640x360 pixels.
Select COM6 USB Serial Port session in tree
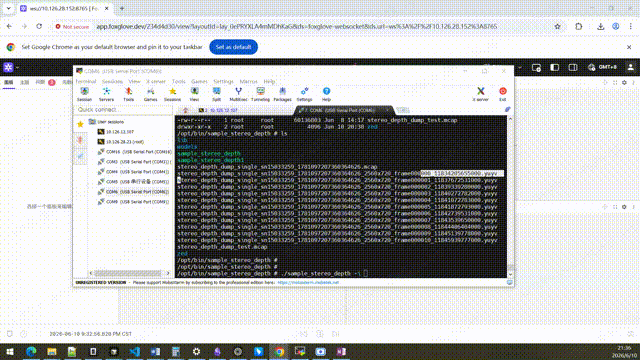click(133, 192)
